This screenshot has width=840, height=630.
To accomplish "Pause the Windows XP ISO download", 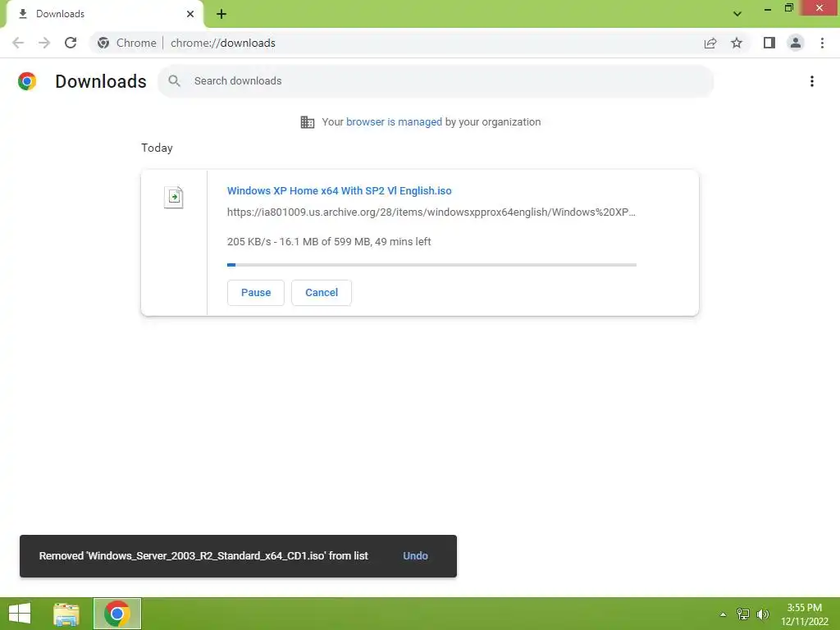I will coord(256,293).
